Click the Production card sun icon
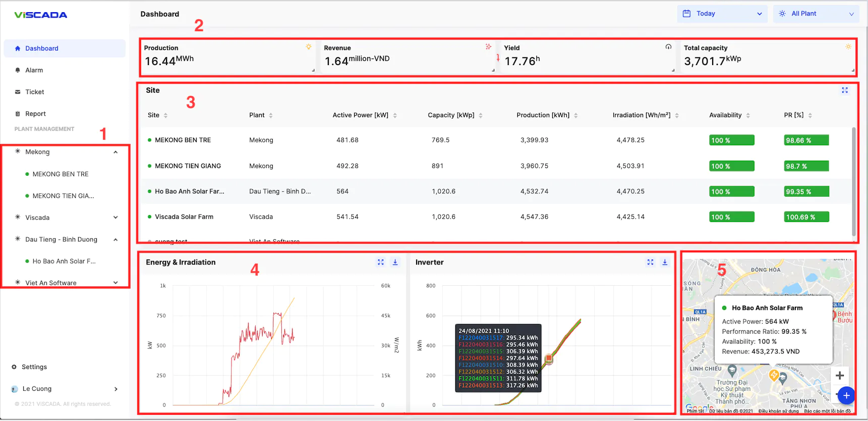Screen dimensions: 868x421 tap(309, 46)
